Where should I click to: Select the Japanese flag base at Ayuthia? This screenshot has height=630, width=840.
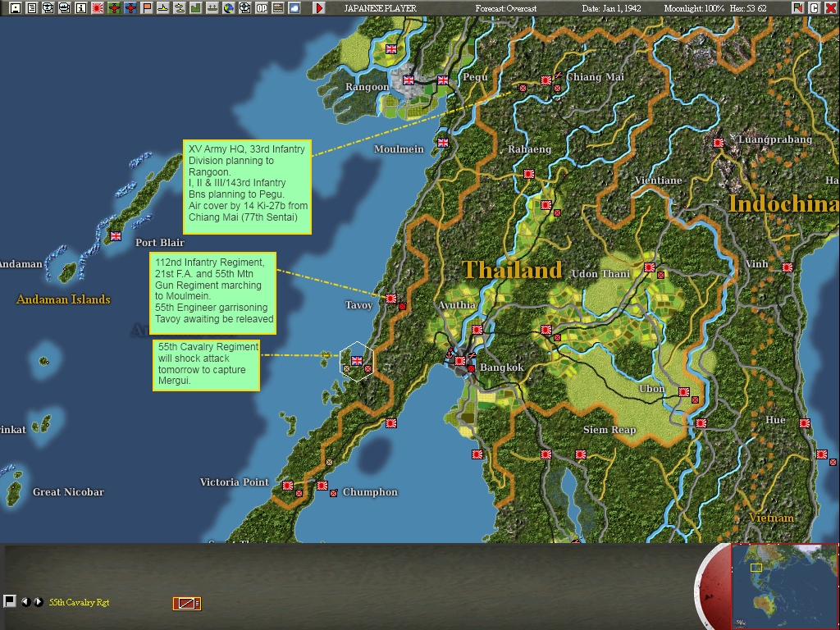(x=477, y=330)
